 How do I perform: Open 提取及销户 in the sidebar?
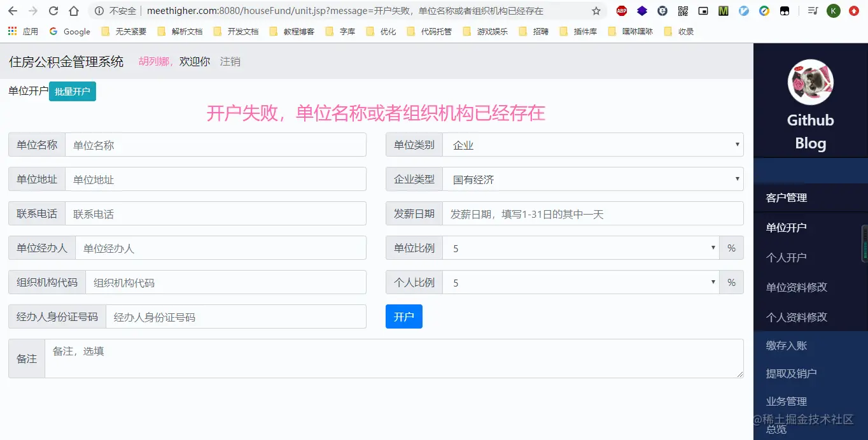pyautogui.click(x=792, y=373)
